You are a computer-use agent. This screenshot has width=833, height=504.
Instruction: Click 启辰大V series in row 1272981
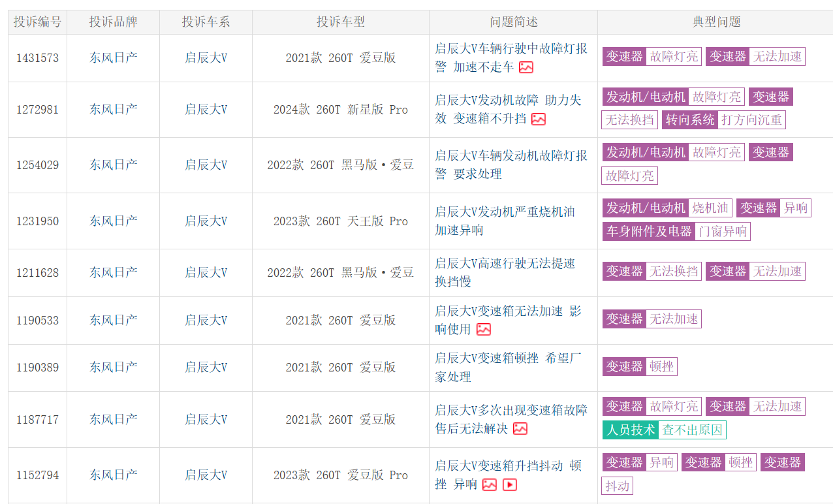click(206, 110)
